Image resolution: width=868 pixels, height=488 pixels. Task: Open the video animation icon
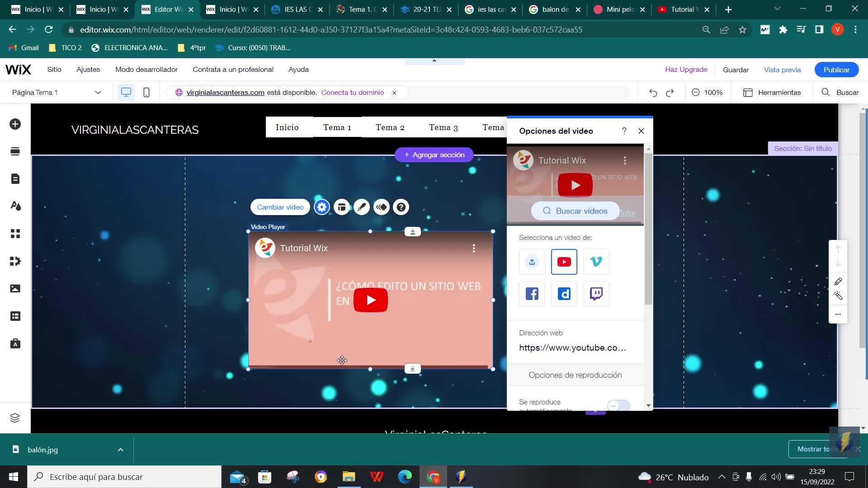381,207
